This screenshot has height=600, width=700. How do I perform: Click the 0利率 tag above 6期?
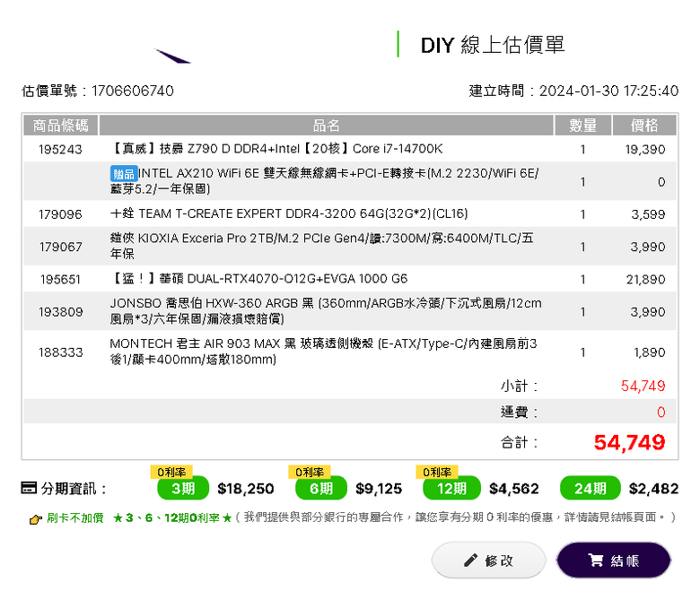pyautogui.click(x=310, y=472)
